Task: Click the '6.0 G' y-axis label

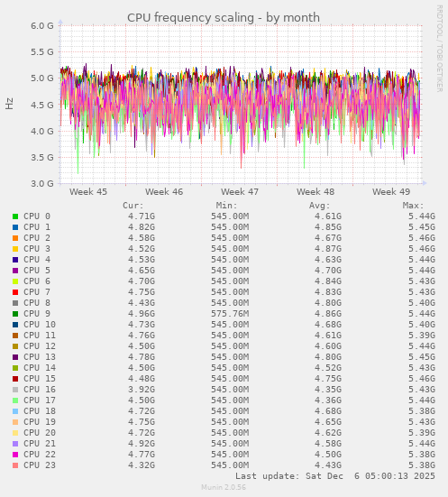Action: pos(42,25)
